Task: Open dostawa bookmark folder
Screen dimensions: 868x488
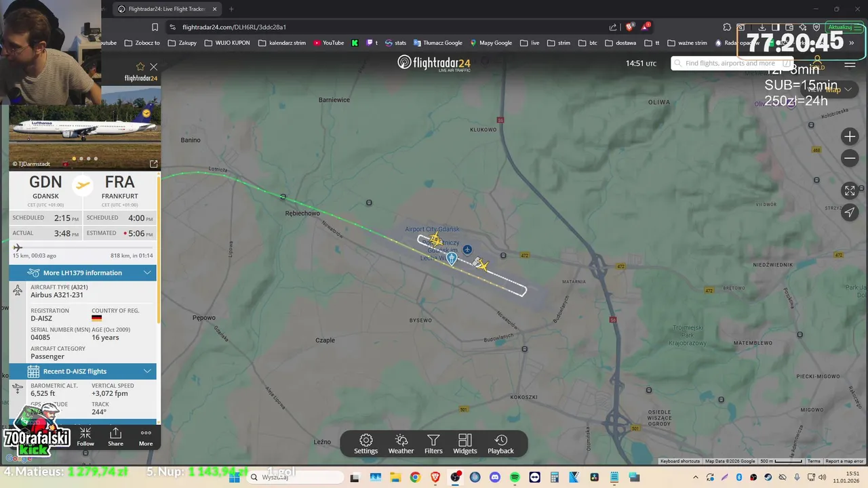Action: pyautogui.click(x=620, y=43)
